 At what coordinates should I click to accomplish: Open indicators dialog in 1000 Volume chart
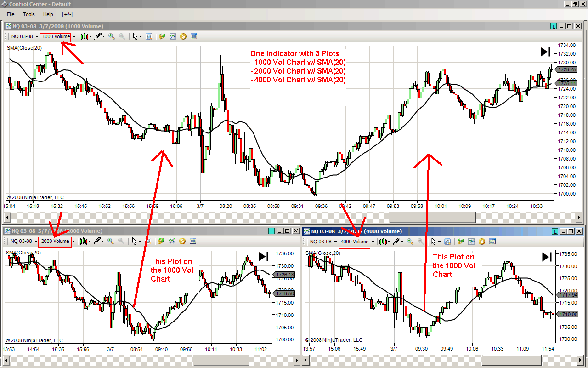tap(173, 36)
